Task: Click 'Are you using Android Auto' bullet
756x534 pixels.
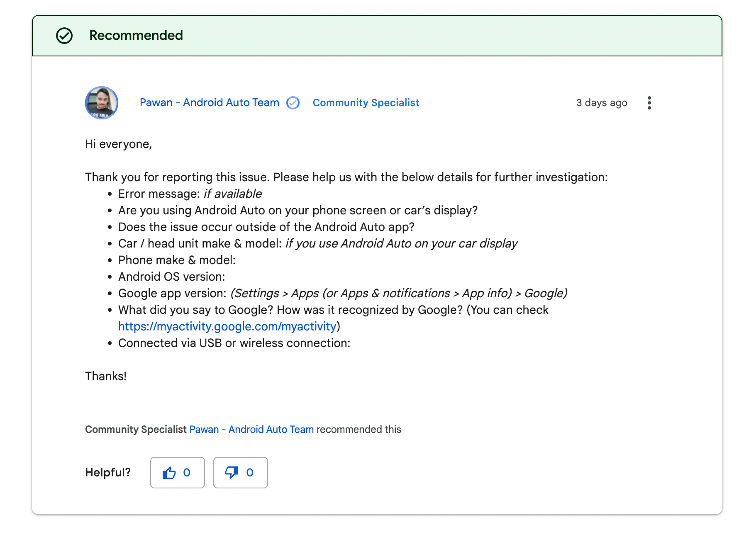Action: tap(298, 210)
